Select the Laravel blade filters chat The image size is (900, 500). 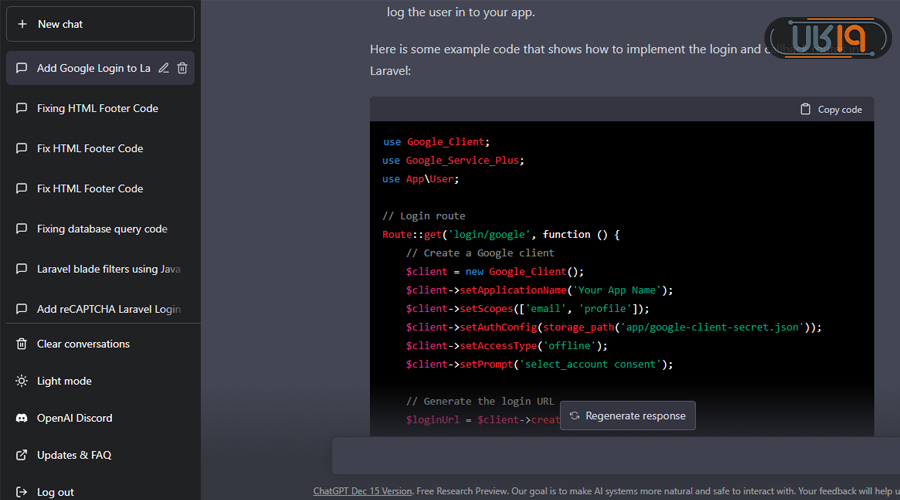pos(108,269)
